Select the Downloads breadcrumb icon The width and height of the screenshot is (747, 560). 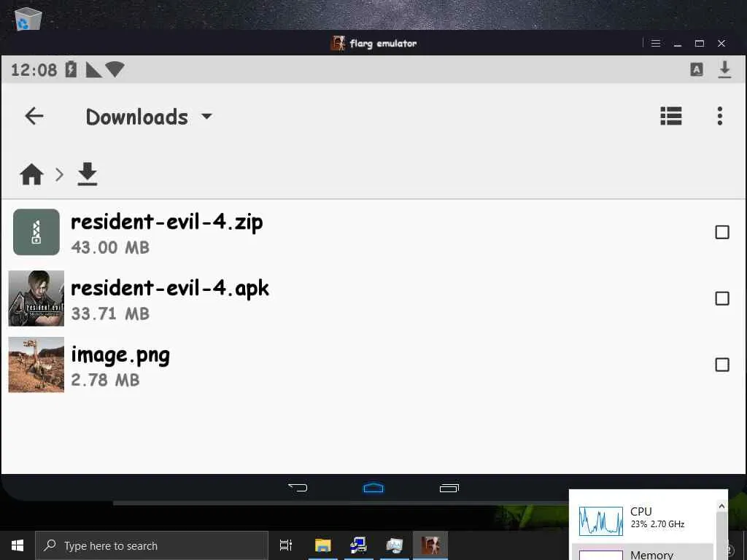(x=88, y=174)
